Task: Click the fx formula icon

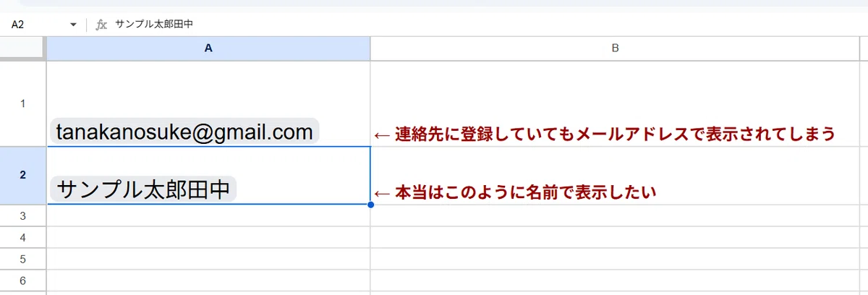Action: tap(102, 24)
